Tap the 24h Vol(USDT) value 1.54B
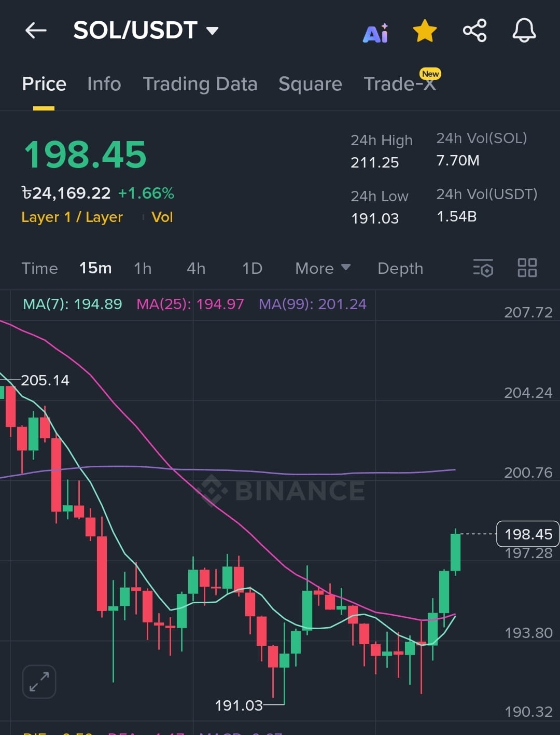 tap(457, 216)
